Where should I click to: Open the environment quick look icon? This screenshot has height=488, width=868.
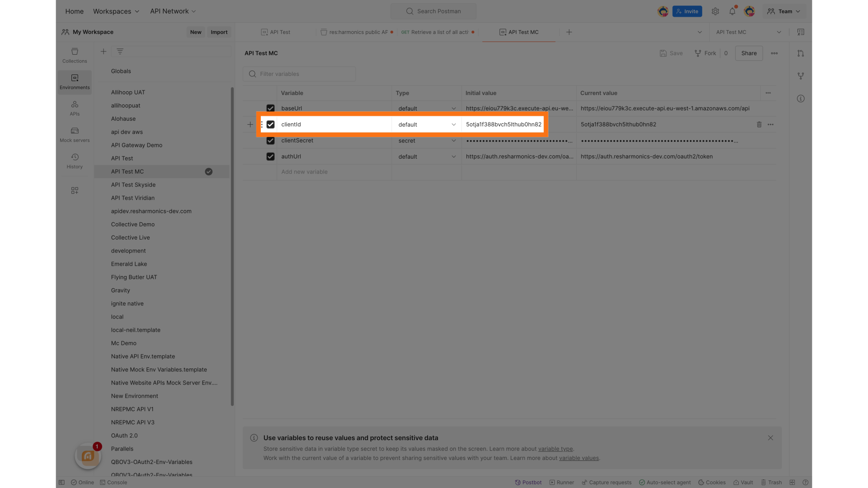(801, 32)
